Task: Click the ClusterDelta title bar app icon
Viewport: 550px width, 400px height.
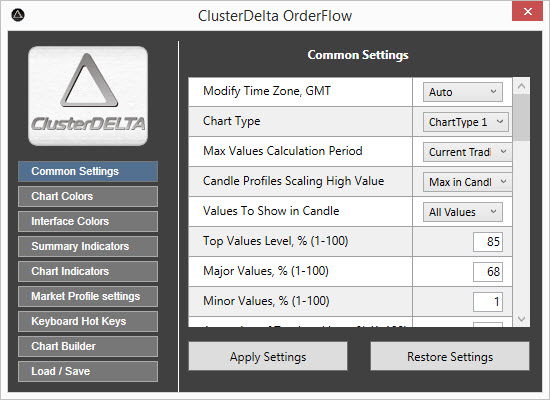Action: point(18,15)
